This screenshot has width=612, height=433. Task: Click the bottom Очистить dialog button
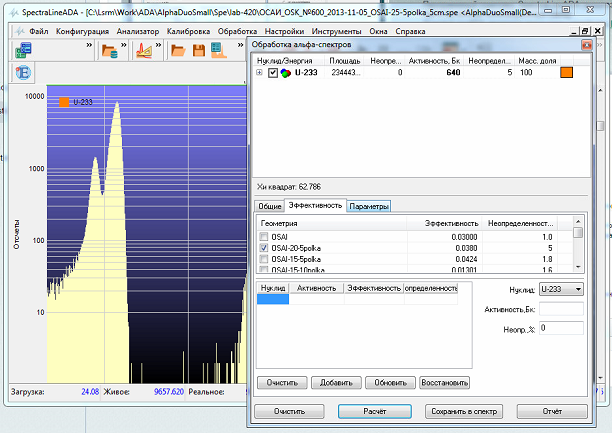click(289, 412)
